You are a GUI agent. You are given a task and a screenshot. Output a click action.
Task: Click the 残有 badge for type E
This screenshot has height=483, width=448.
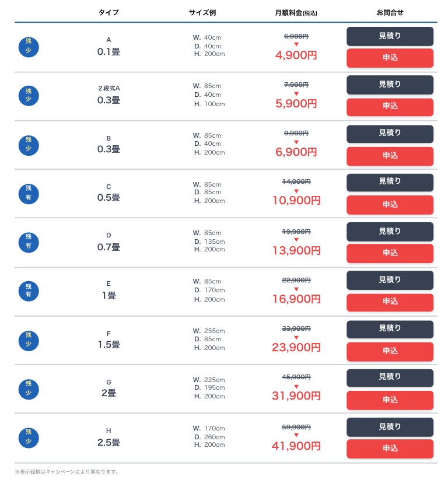pyautogui.click(x=29, y=290)
